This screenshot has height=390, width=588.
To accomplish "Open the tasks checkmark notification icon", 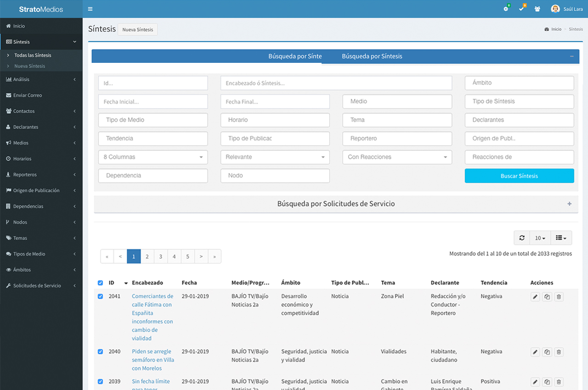I will coord(521,8).
